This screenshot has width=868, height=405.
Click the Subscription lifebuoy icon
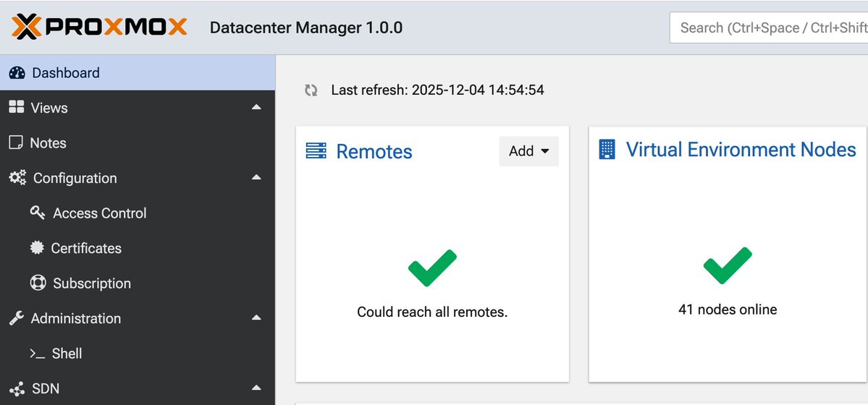[38, 283]
